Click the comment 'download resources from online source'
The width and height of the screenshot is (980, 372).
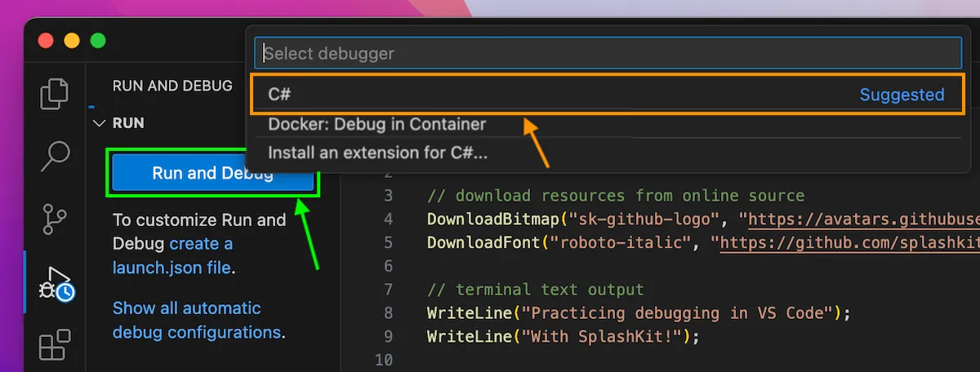coord(616,196)
